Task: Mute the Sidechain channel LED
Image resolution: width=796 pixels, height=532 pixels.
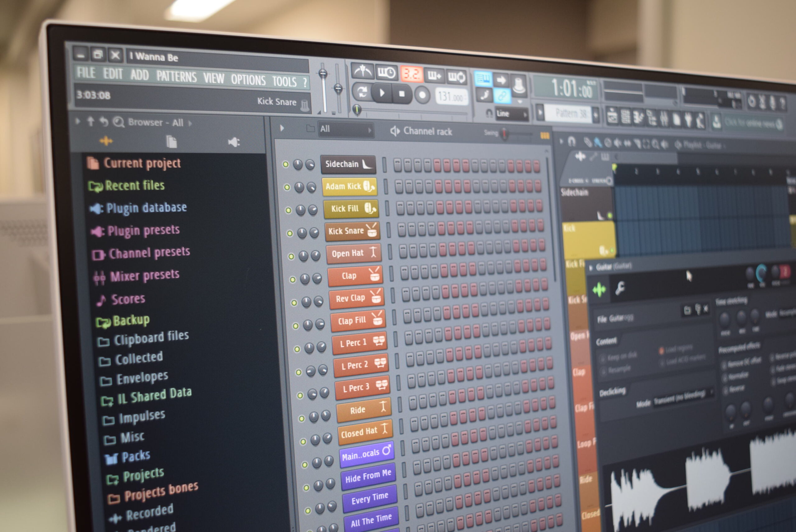Action: click(286, 164)
